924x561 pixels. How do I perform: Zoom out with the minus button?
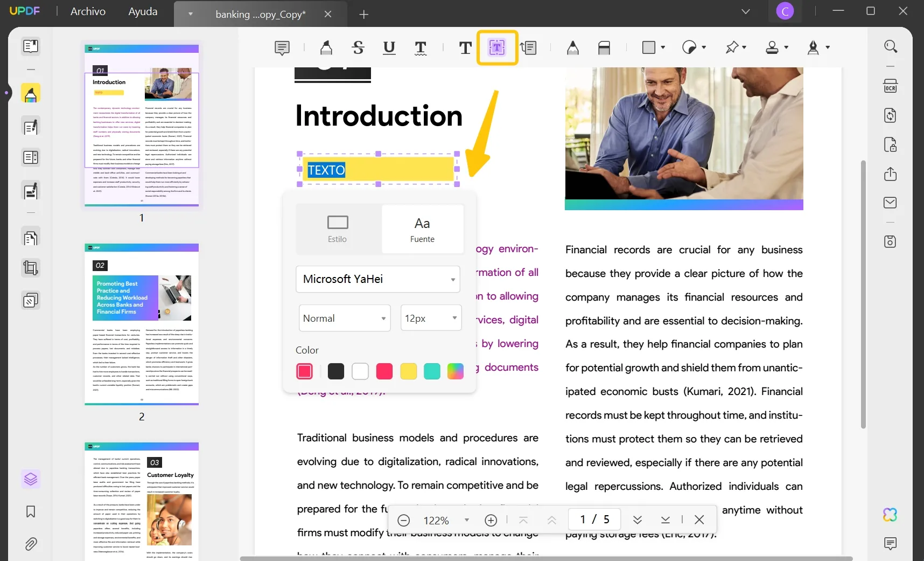pyautogui.click(x=404, y=520)
